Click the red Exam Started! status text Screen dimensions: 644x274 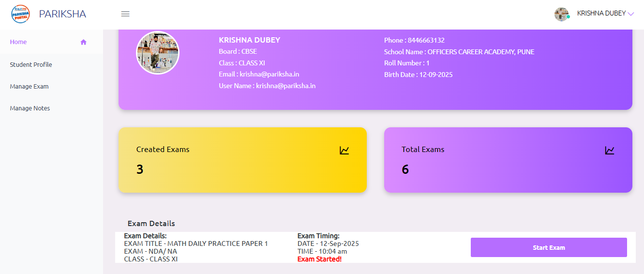(x=319, y=259)
